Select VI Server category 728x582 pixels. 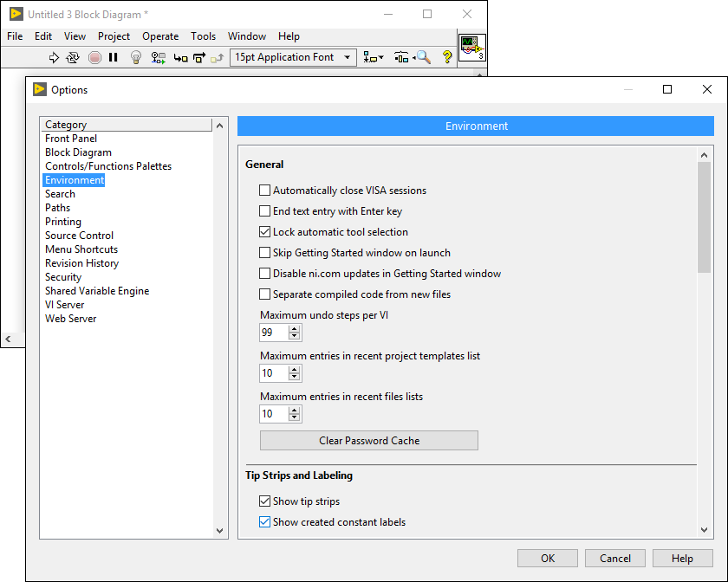pyautogui.click(x=64, y=305)
